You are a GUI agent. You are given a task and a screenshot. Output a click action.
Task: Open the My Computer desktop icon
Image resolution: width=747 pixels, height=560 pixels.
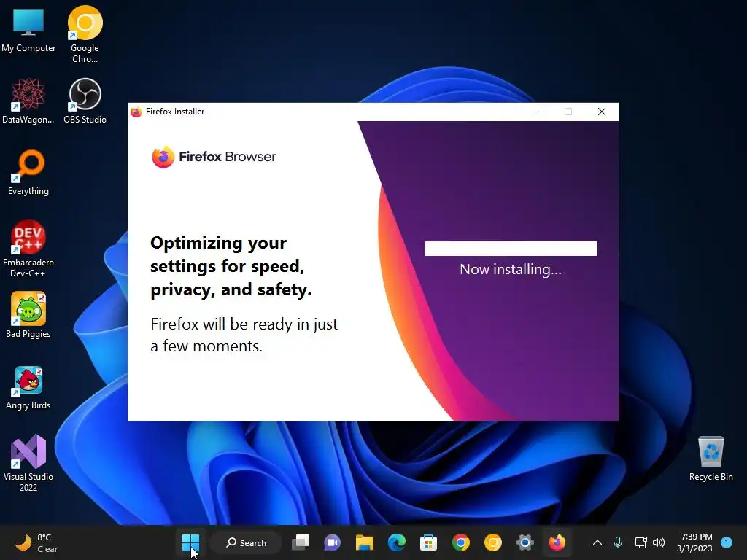[x=28, y=31]
